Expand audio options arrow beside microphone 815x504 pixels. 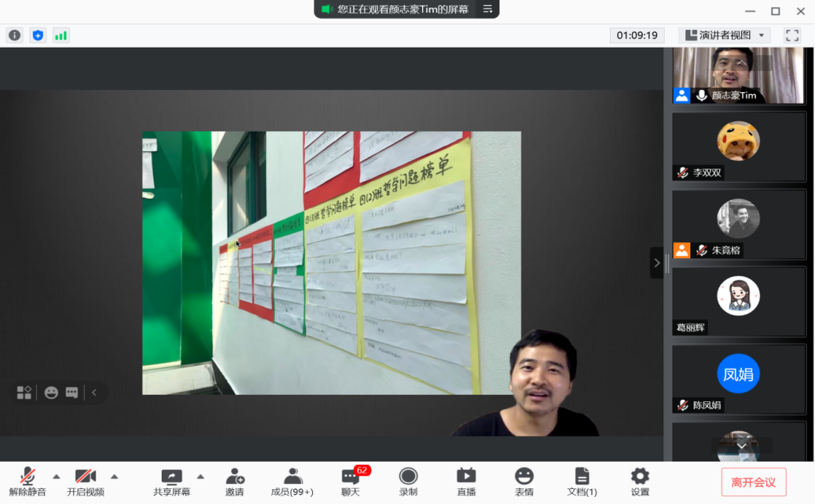[x=57, y=476]
